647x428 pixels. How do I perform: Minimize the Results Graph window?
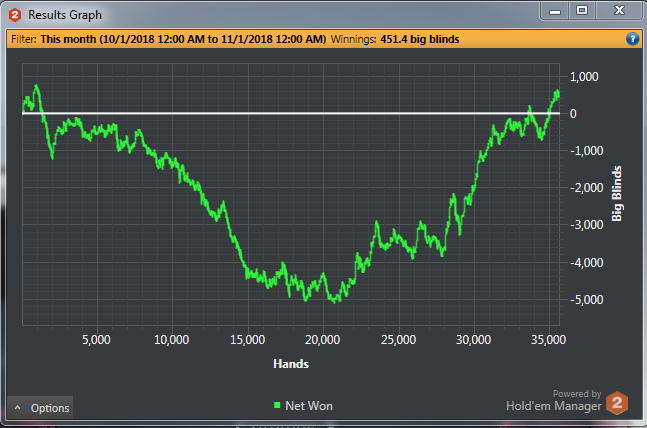tap(555, 11)
